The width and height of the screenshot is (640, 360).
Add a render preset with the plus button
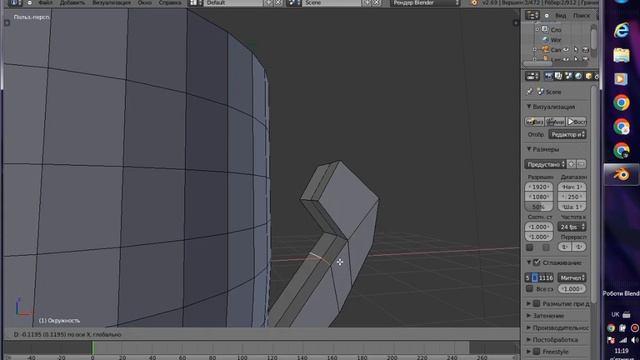coord(571,164)
